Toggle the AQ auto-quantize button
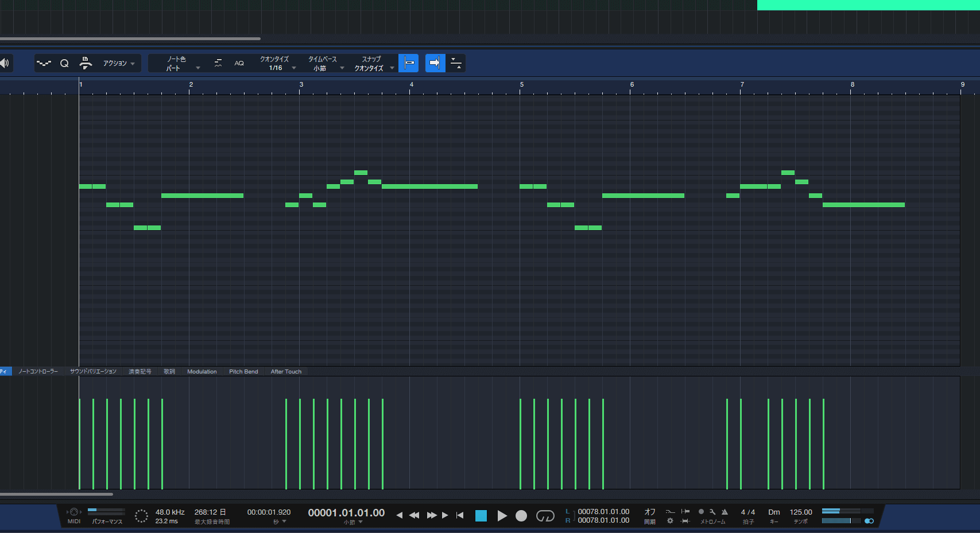Viewport: 980px width, 533px height. (239, 63)
